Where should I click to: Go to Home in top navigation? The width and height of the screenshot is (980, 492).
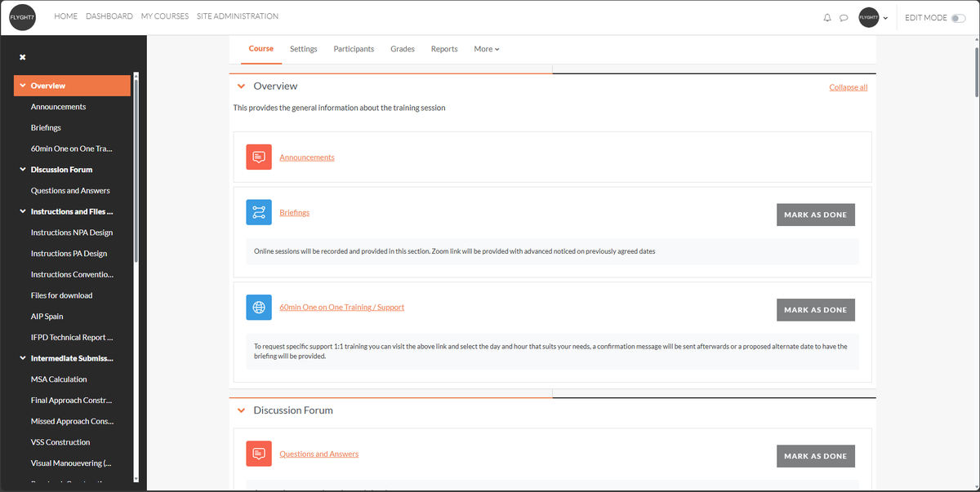pos(66,16)
